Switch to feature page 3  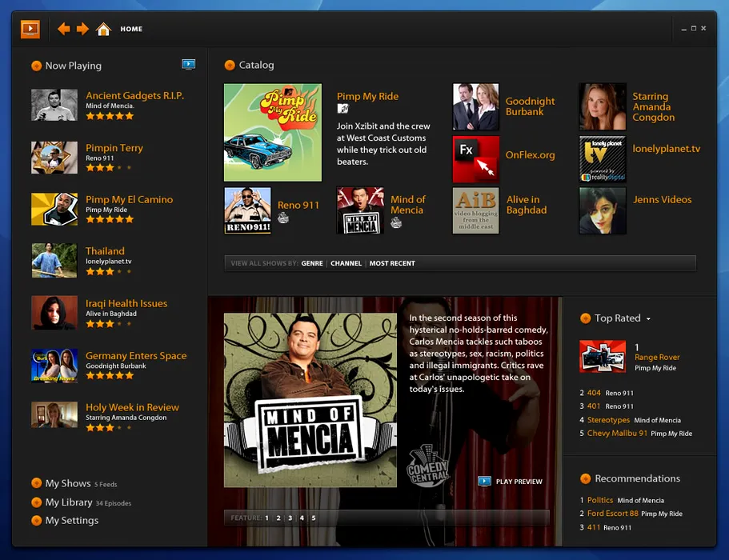coord(290,518)
